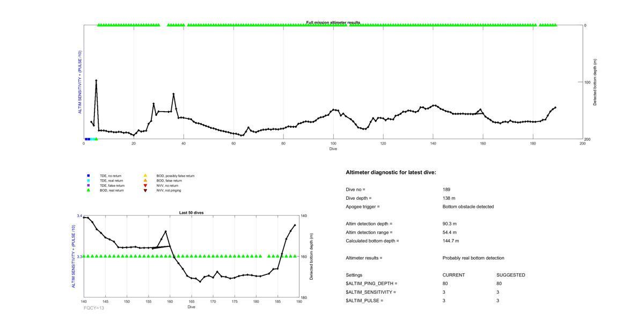Click the green triangle legend marker for BOD real return
This screenshot has width=644, height=334.
89,190
